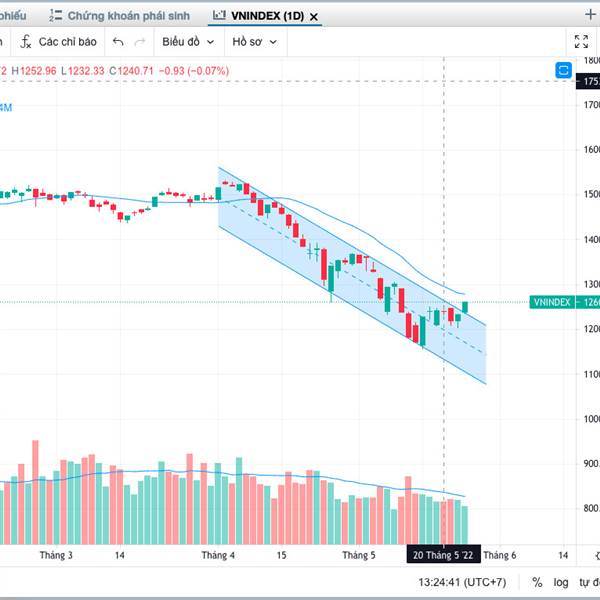Click the Tháng 6 label on time axis

(499, 555)
